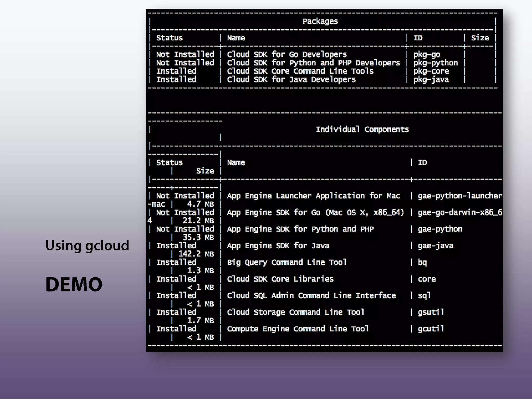The width and height of the screenshot is (532, 399).
Task: Click the bold DEMO text
Action: pos(74,284)
